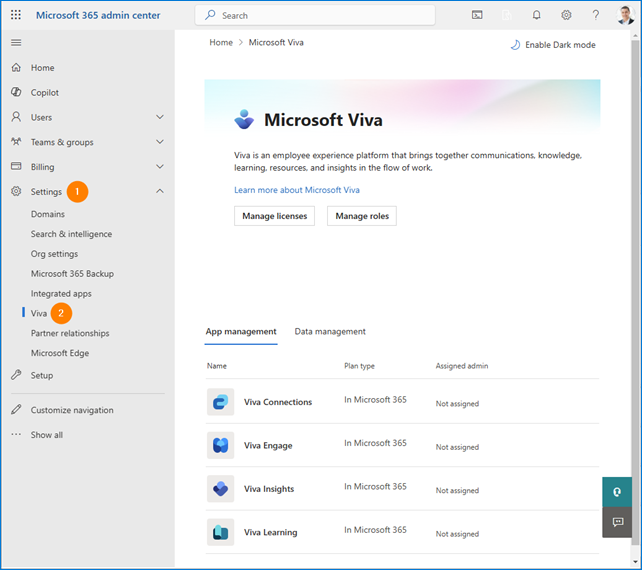
Task: Click Not assigned in Viva Learning row
Action: coord(457,534)
